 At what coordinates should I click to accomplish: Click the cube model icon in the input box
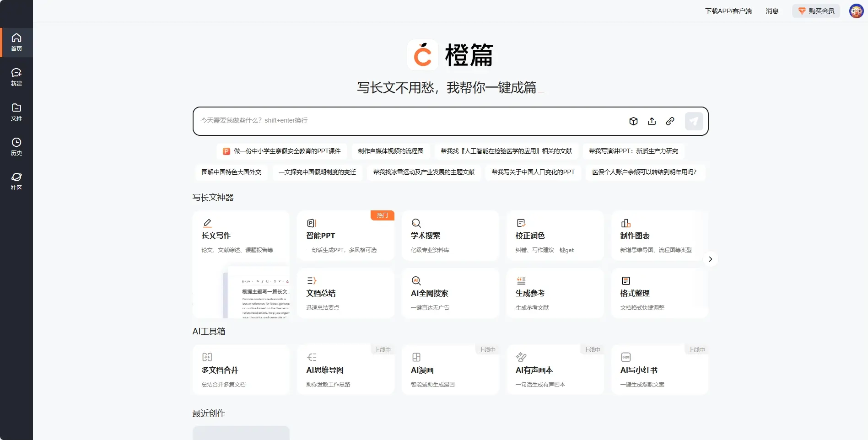(x=633, y=121)
